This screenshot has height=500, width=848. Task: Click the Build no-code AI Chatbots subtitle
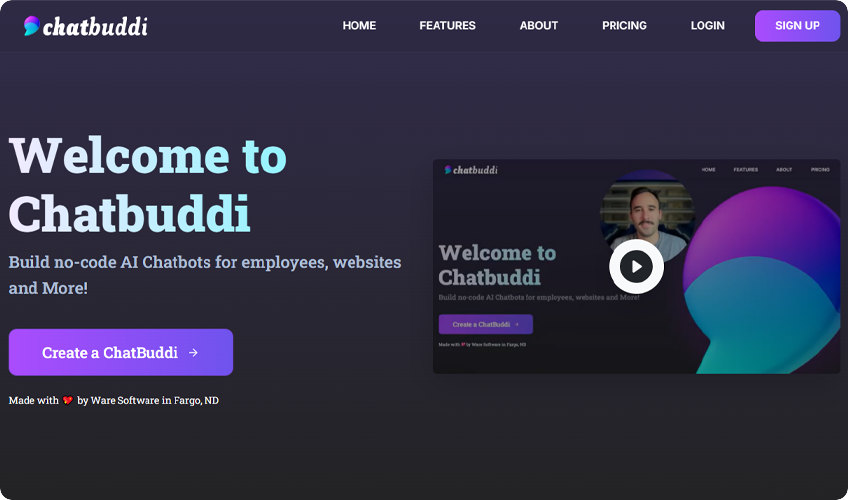tap(204, 275)
